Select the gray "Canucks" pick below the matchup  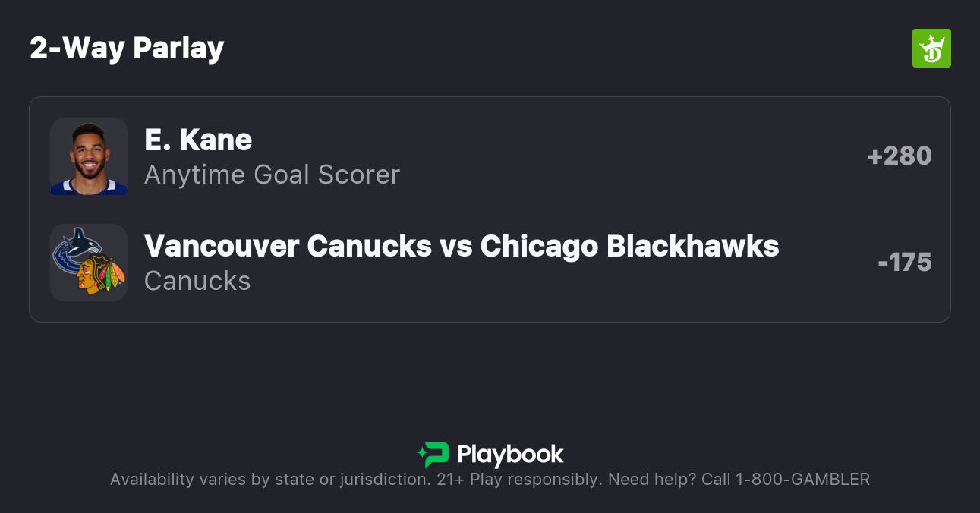pos(197,281)
